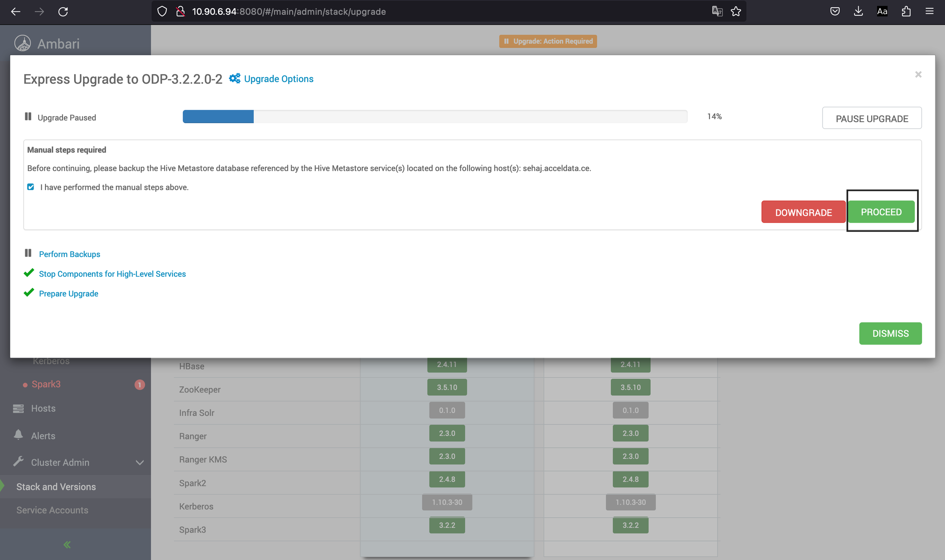Click the PAUSE UPGRADE button
Screen dimensions: 945x560
(x=872, y=118)
